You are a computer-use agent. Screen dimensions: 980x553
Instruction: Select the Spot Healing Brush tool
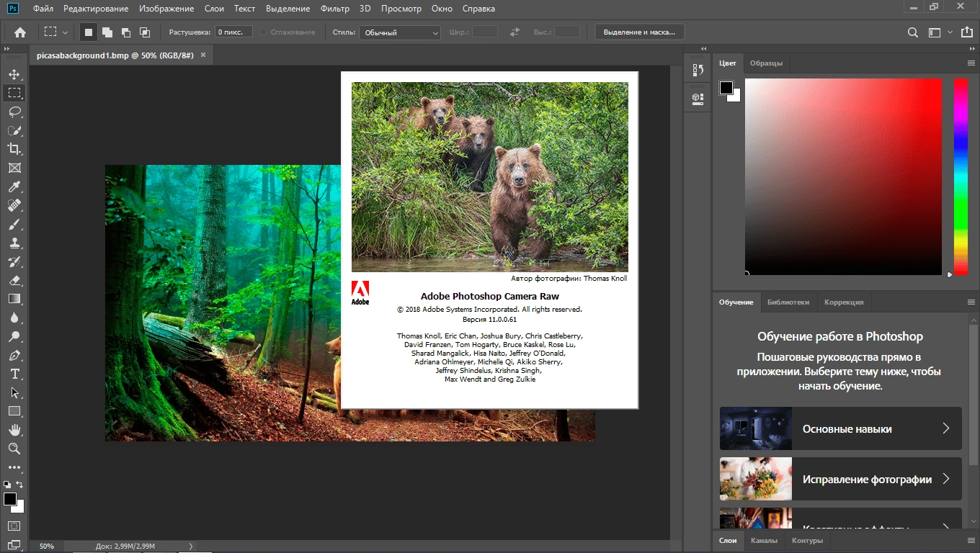coord(14,205)
